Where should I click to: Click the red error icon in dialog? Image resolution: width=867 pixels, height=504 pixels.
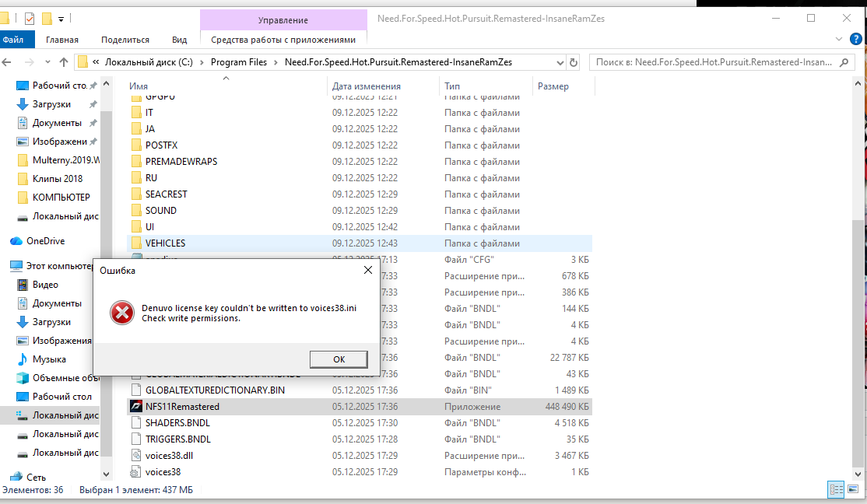[x=121, y=313]
